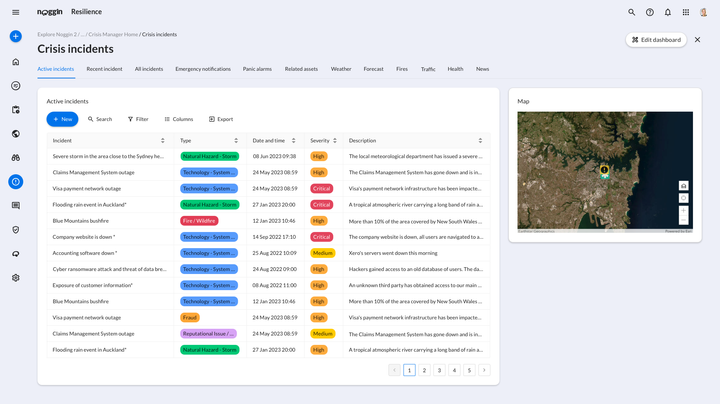Open the Related assets tab
This screenshot has height=404, width=720.
(x=301, y=69)
